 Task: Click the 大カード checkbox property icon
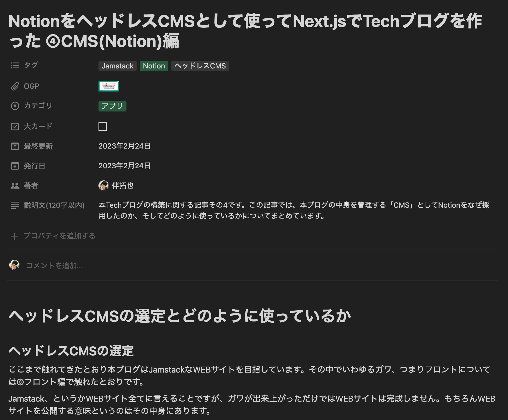point(15,127)
